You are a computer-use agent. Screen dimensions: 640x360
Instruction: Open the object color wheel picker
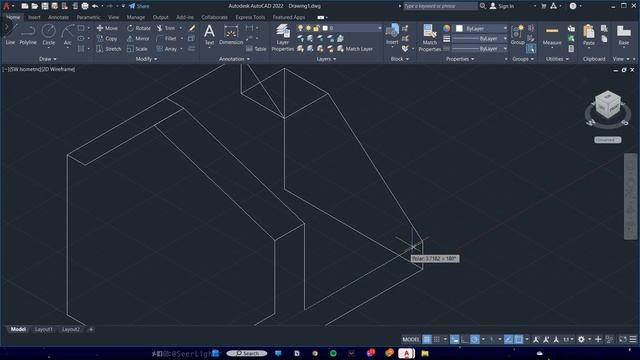(447, 28)
